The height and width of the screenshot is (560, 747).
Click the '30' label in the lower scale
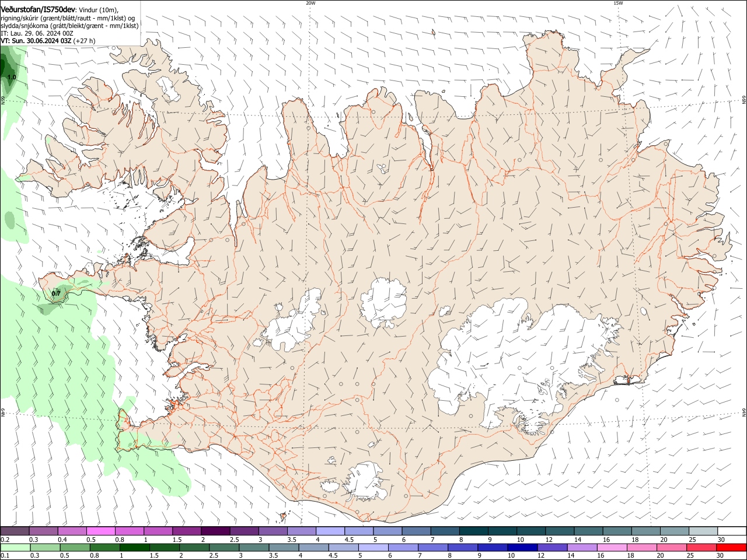pyautogui.click(x=721, y=556)
